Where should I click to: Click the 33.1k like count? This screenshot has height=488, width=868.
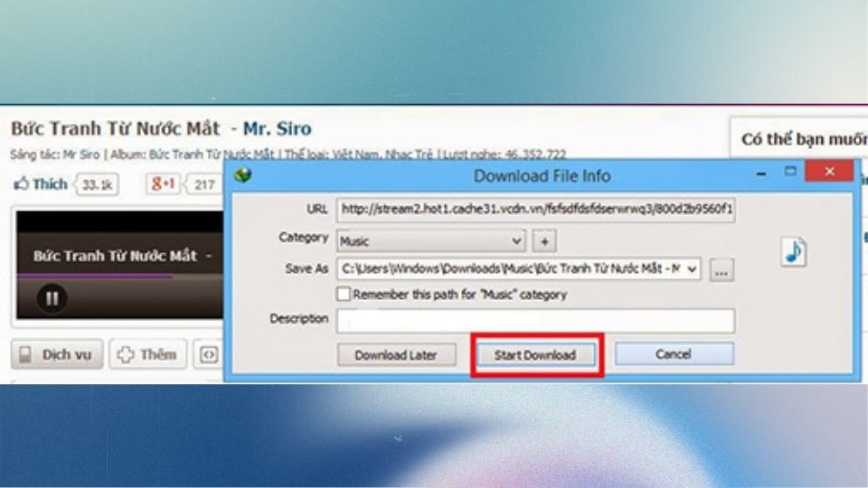coord(97,184)
